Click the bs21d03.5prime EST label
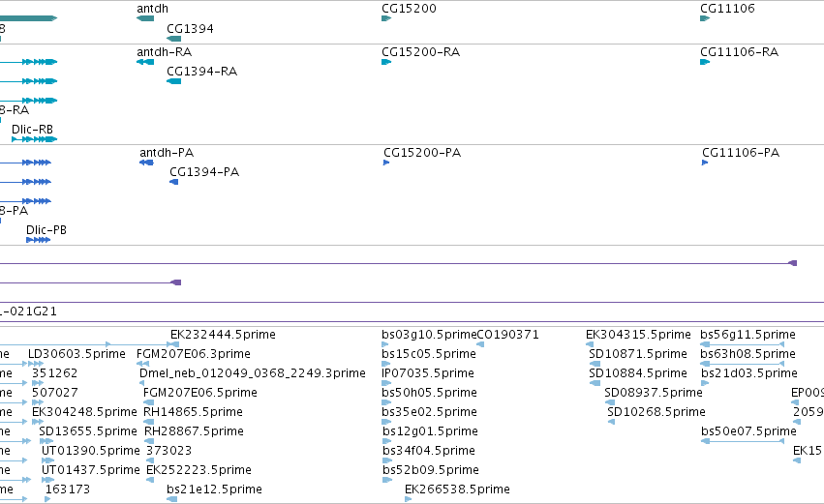The image size is (824, 504). point(749,373)
